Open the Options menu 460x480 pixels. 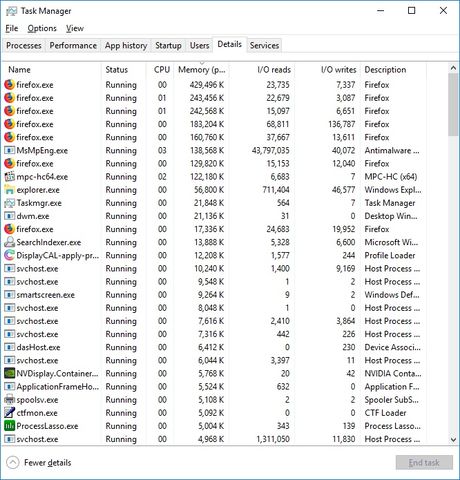click(x=42, y=28)
